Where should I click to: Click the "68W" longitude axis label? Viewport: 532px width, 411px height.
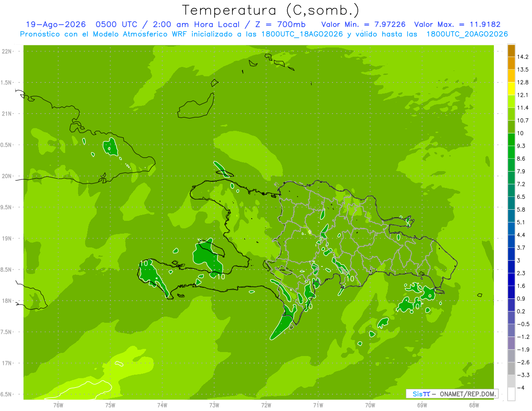(474, 405)
